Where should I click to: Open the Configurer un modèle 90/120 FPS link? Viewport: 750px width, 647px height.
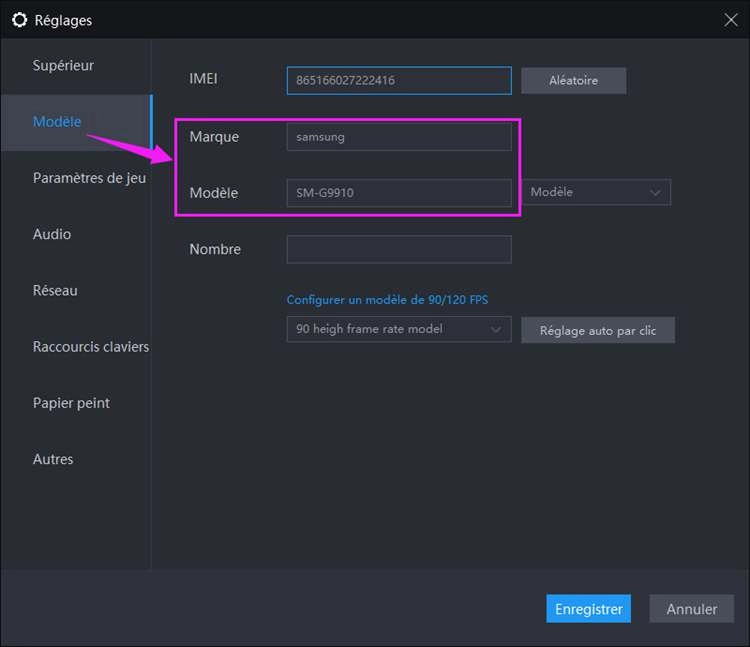[387, 300]
